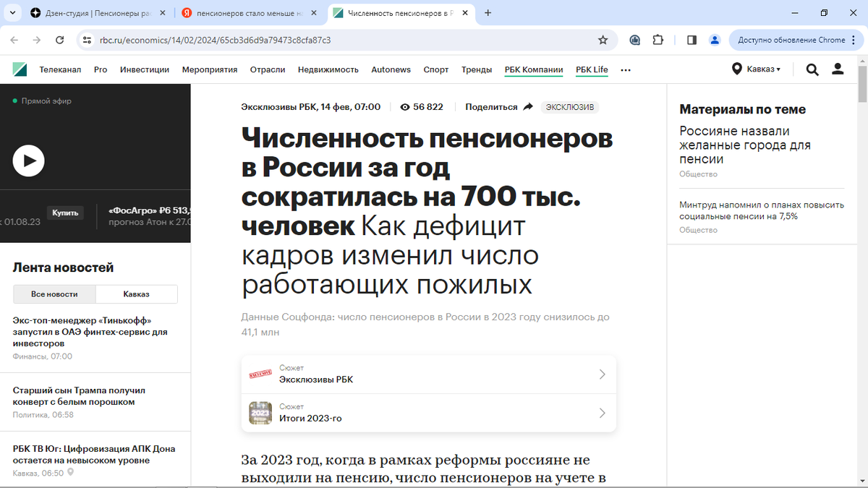Click the page scrollbar on the right
The height and width of the screenshot is (488, 868).
point(862,94)
